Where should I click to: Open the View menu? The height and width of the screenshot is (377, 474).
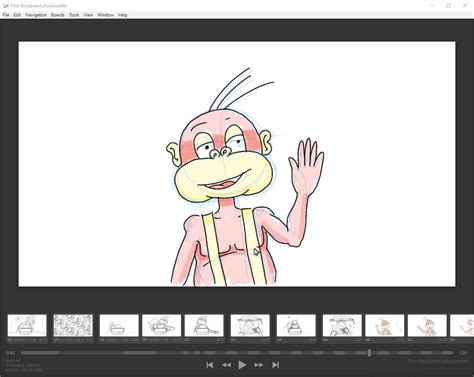[88, 15]
